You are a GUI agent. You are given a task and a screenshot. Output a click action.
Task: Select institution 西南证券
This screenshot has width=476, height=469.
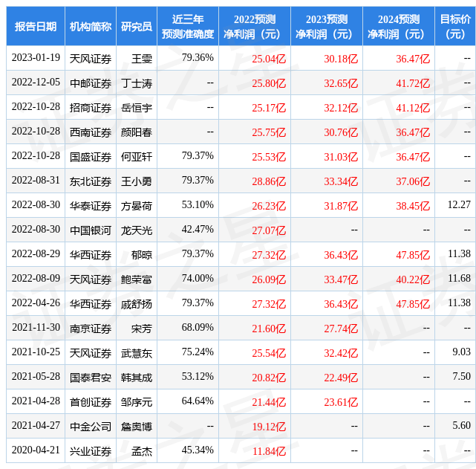[91, 132]
